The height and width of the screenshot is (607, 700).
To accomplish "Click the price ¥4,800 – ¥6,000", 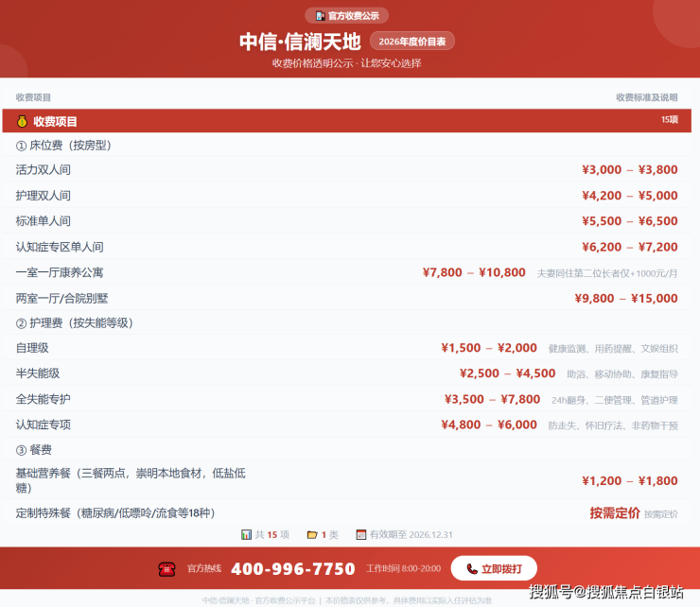I will click(x=489, y=425).
